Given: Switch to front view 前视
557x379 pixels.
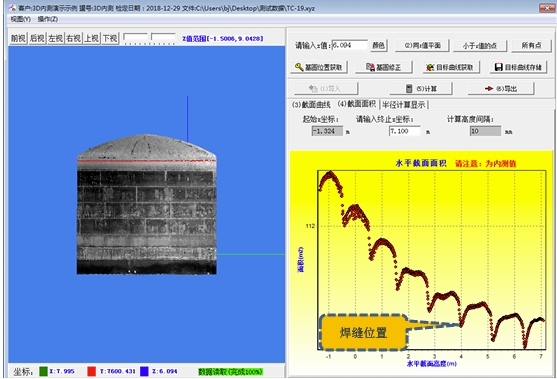Looking at the screenshot, I should pyautogui.click(x=18, y=38).
